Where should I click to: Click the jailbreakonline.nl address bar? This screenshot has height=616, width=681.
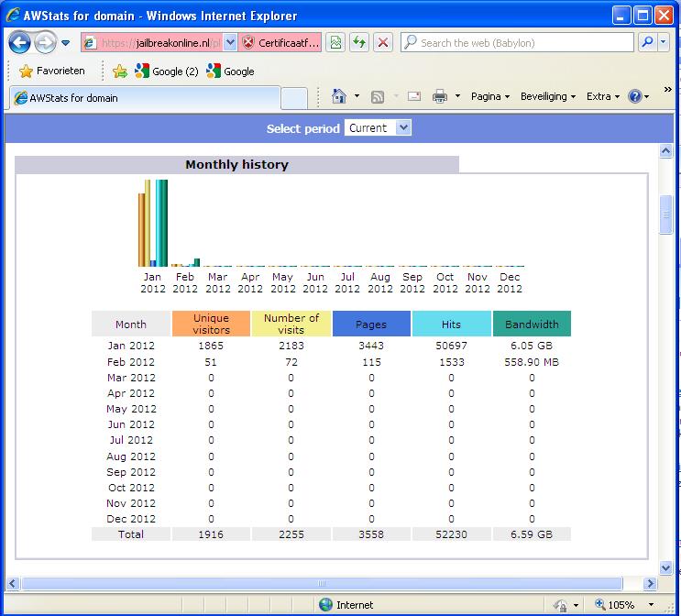(x=151, y=43)
